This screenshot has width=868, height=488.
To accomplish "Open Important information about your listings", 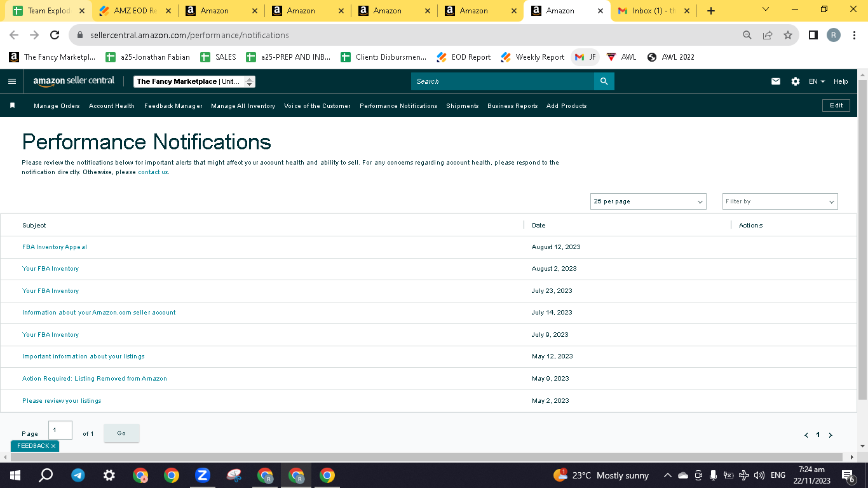I will coord(83,356).
